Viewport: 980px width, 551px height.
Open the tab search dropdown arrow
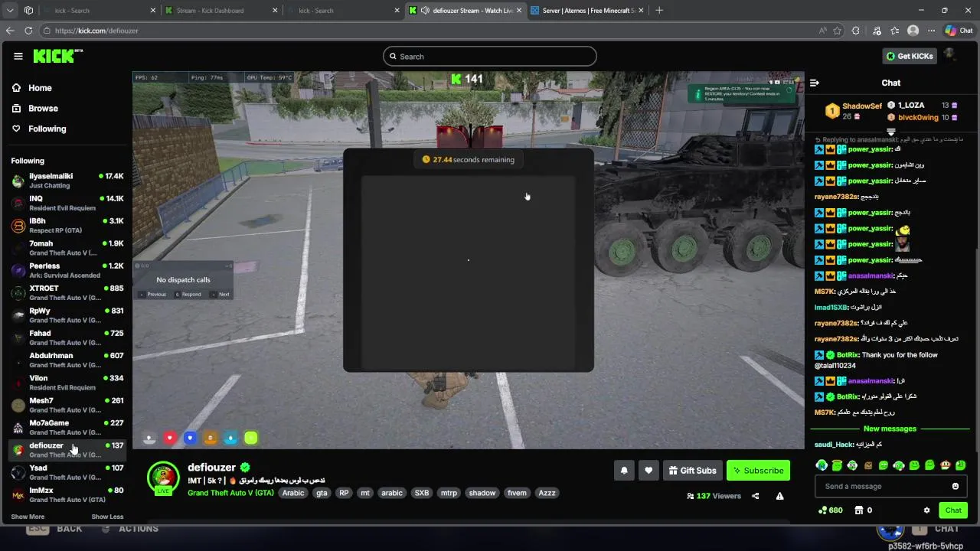point(9,11)
